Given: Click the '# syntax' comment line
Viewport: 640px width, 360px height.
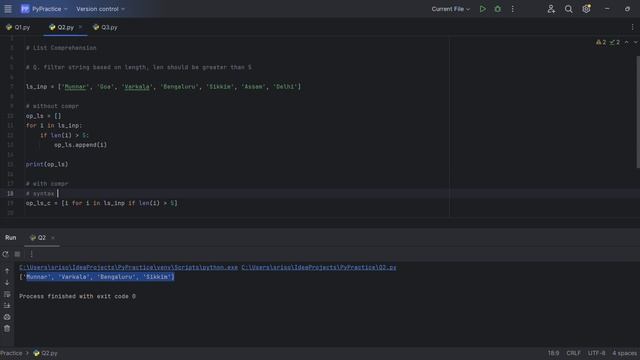Looking at the screenshot, I should 40,193.
